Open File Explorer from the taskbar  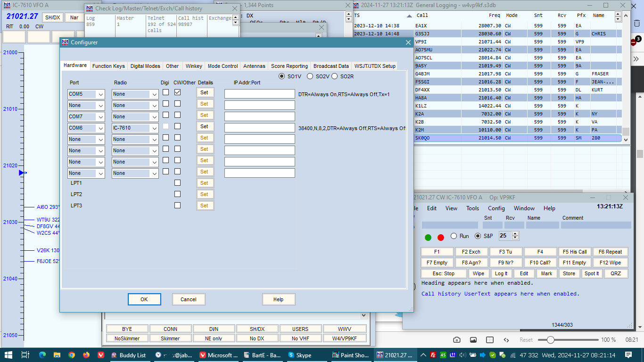coord(57,355)
